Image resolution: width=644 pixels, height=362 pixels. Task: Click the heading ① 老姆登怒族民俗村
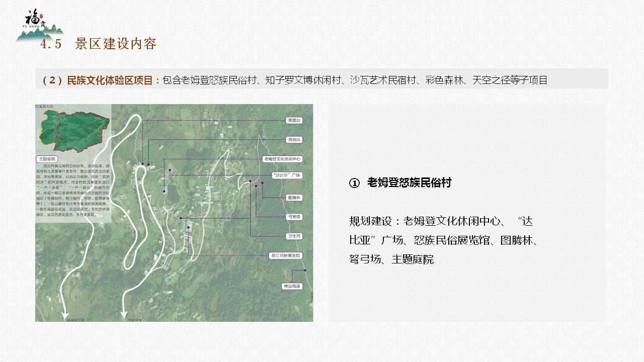[x=400, y=183]
